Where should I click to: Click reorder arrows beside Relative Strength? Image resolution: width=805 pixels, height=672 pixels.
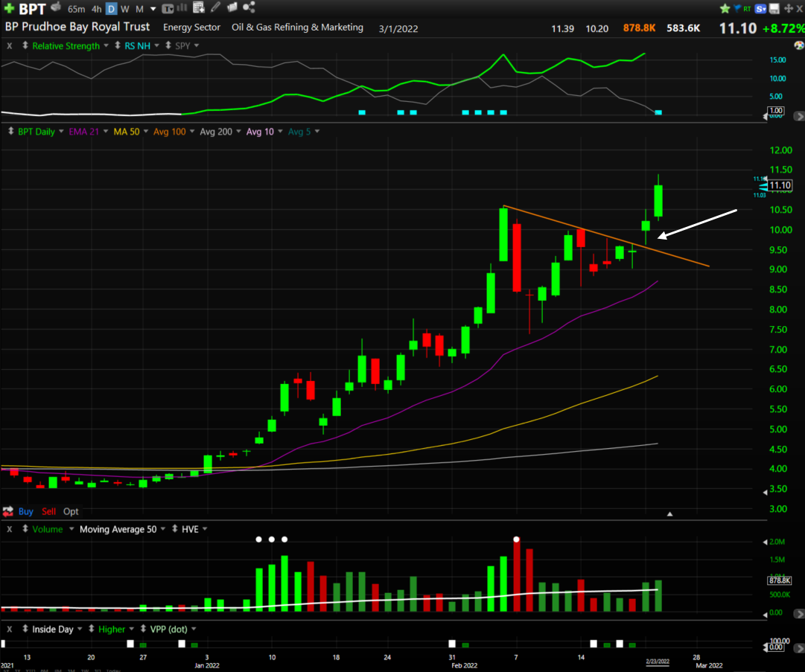click(25, 45)
